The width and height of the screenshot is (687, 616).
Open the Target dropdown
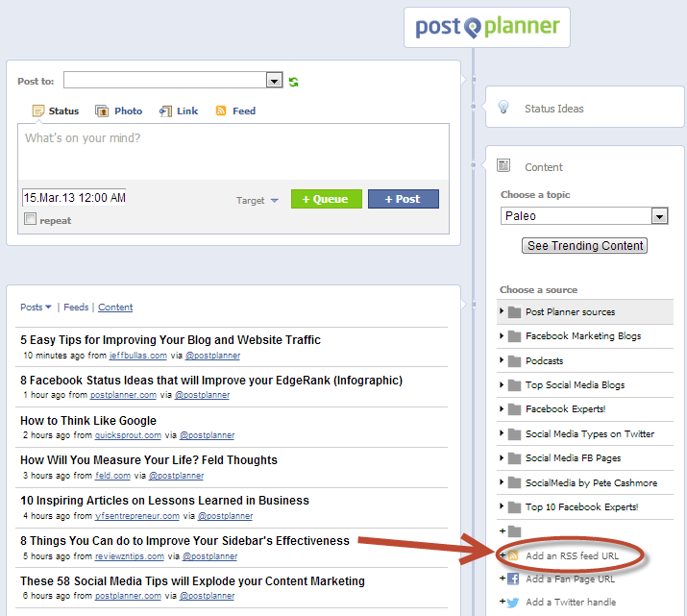coord(258,201)
